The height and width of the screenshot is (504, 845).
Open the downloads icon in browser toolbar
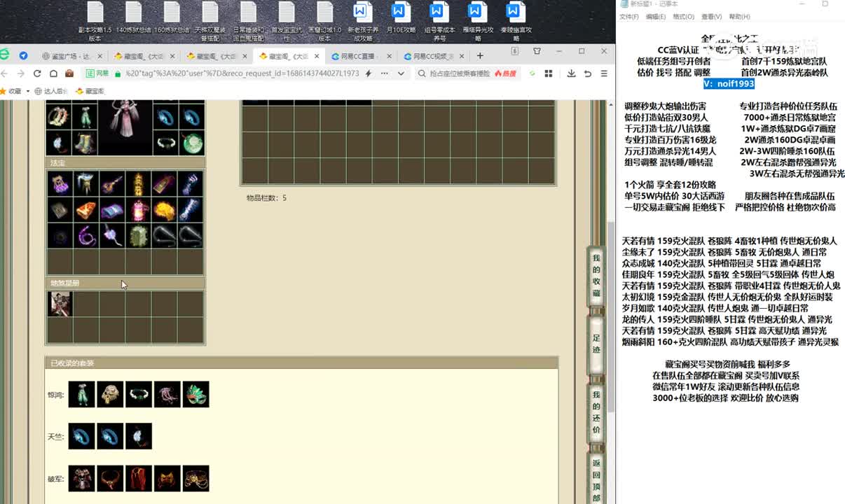571,73
